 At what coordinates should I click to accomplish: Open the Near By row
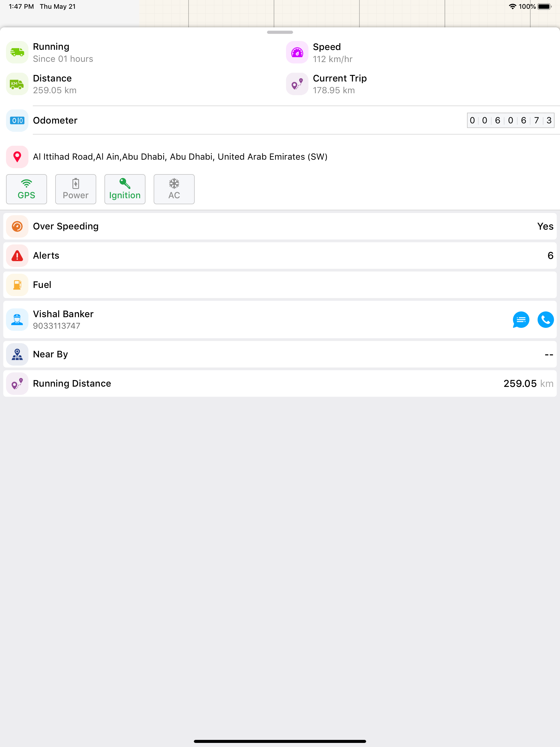(280, 354)
